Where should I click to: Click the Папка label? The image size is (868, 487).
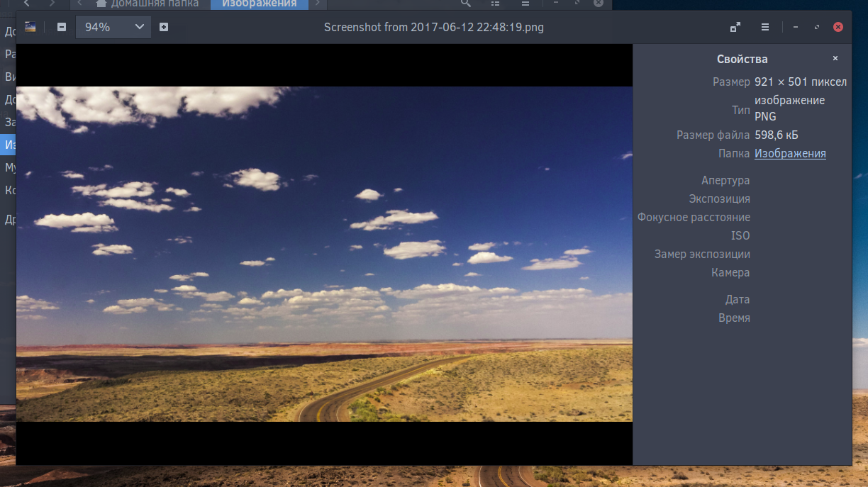tap(734, 153)
